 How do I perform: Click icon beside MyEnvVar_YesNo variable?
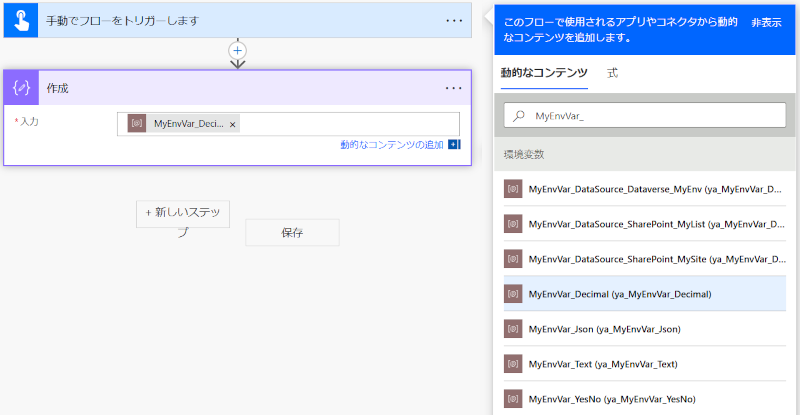(514, 399)
